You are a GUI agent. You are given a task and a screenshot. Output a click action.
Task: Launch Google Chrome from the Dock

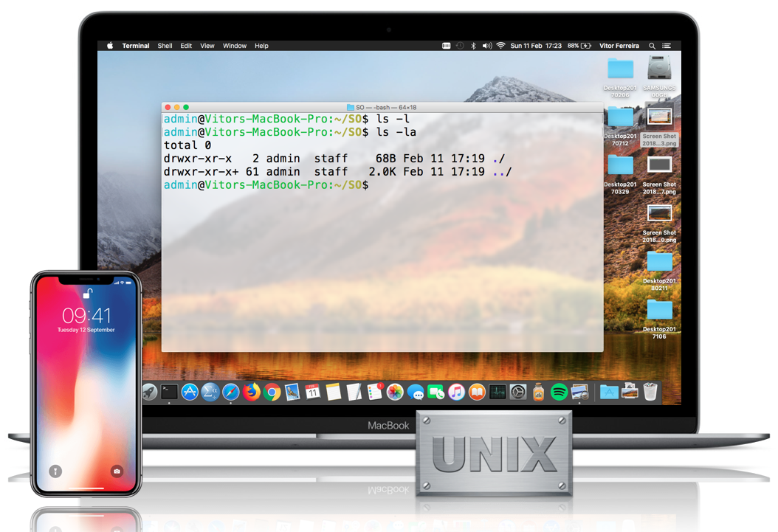(272, 393)
